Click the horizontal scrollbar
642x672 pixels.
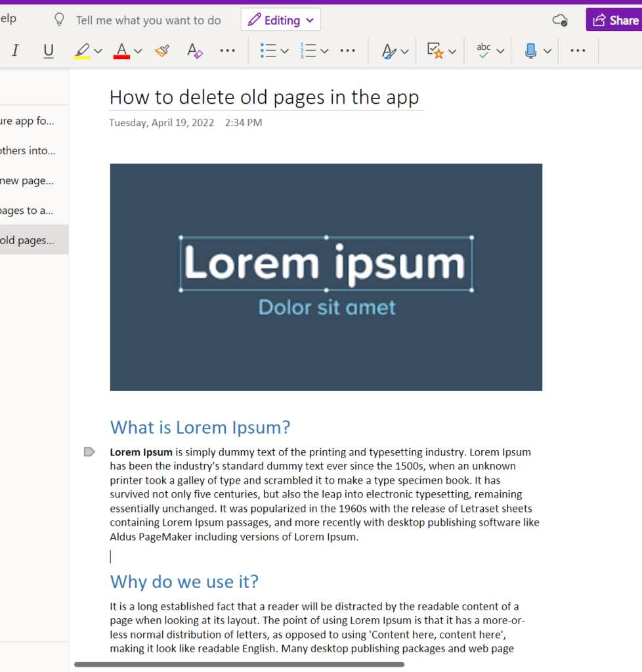239,664
